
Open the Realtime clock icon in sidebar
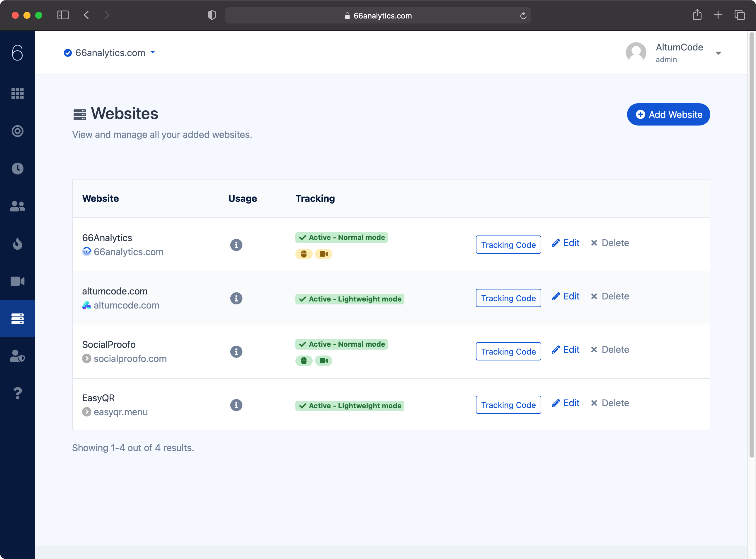pyautogui.click(x=17, y=169)
